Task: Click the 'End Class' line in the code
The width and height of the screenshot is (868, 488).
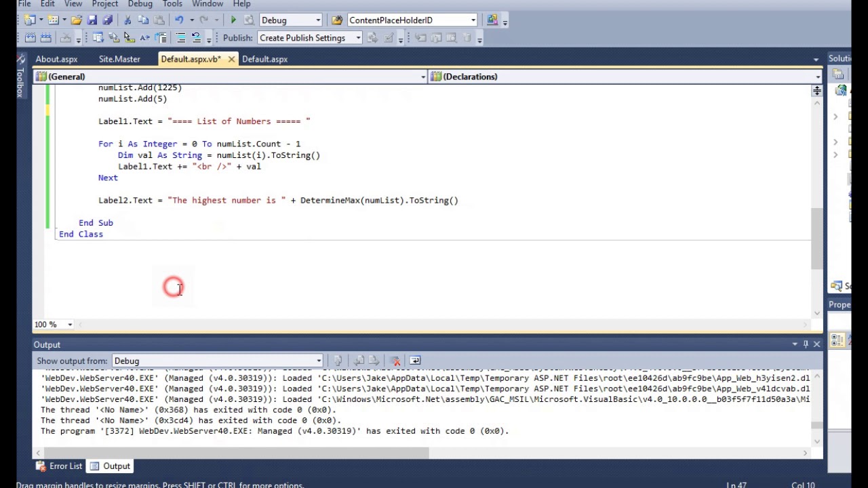Action: pos(81,234)
